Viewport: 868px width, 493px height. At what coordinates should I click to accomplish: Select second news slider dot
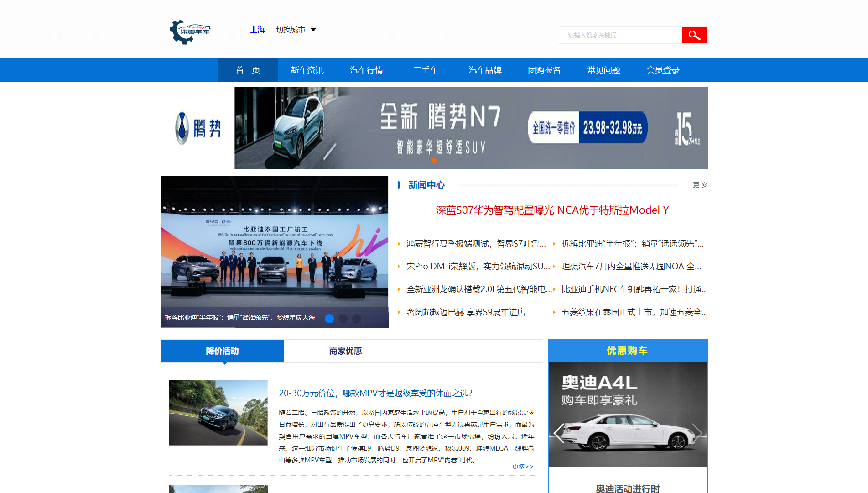[x=343, y=319]
